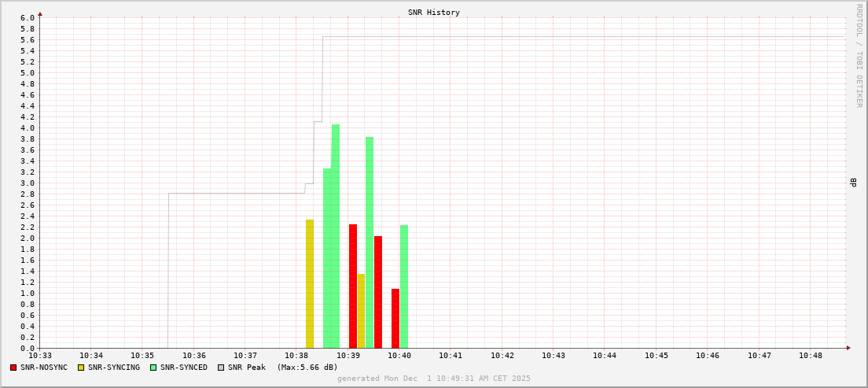Click the generated timestamp text at bottom

coord(434,379)
